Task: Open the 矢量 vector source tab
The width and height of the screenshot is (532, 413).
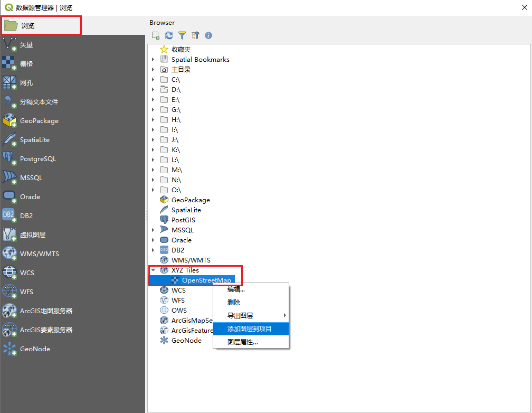Action: [x=73, y=44]
